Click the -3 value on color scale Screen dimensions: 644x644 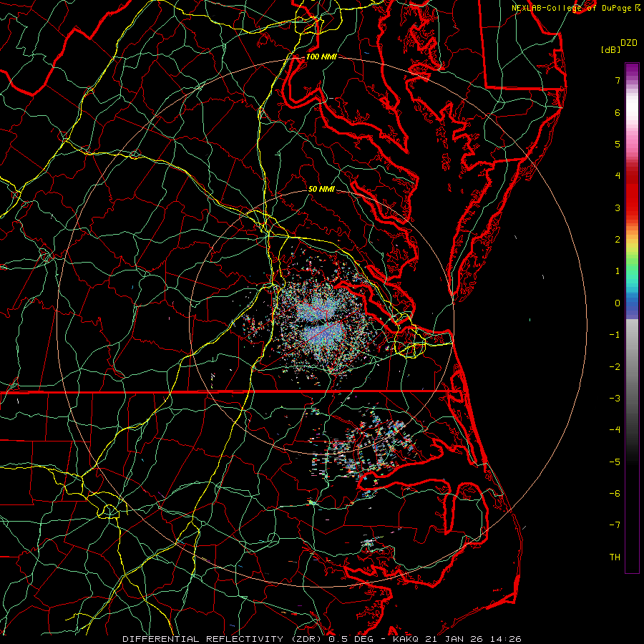point(615,399)
